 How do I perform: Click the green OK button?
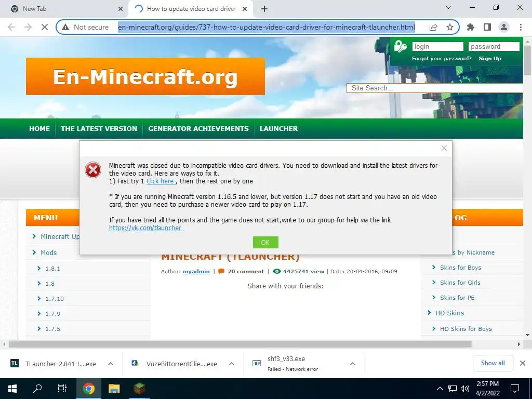265,242
